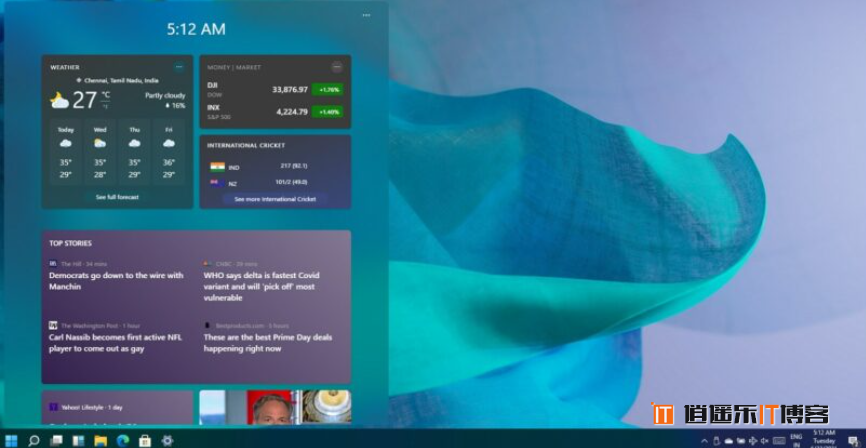Open the Windows Start menu
Screen dimensions: 866x448
(11, 440)
